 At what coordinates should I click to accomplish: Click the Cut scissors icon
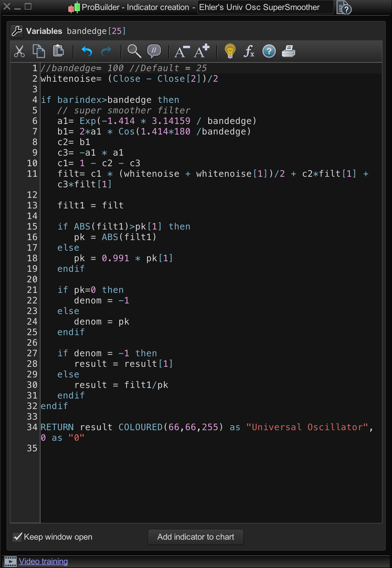(19, 51)
